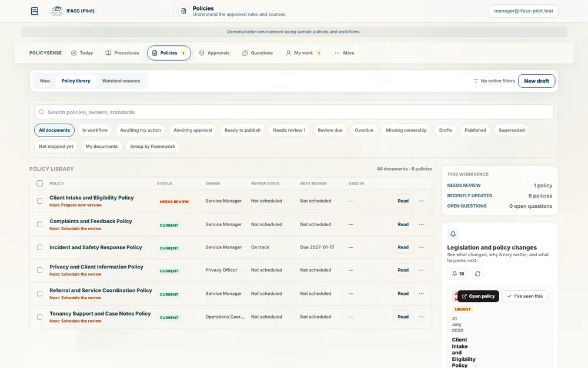
Task: Click the New draft button
Action: click(536, 81)
